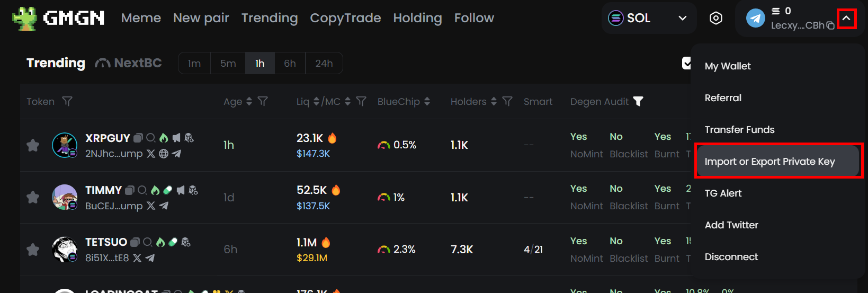The width and height of the screenshot is (868, 293).
Task: Choose Transfer Funds from wallet menu
Action: (x=739, y=130)
